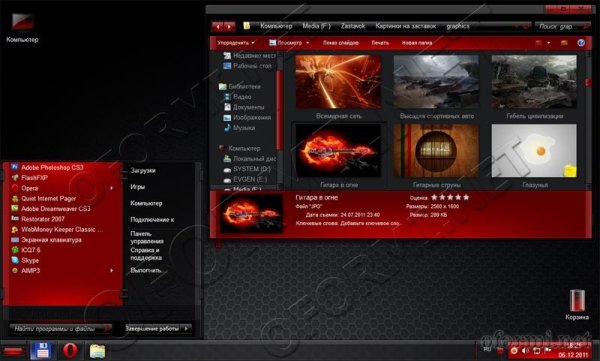Click Media (F:) in address breadcrumb
This screenshot has height=361, width=600.
pos(316,26)
